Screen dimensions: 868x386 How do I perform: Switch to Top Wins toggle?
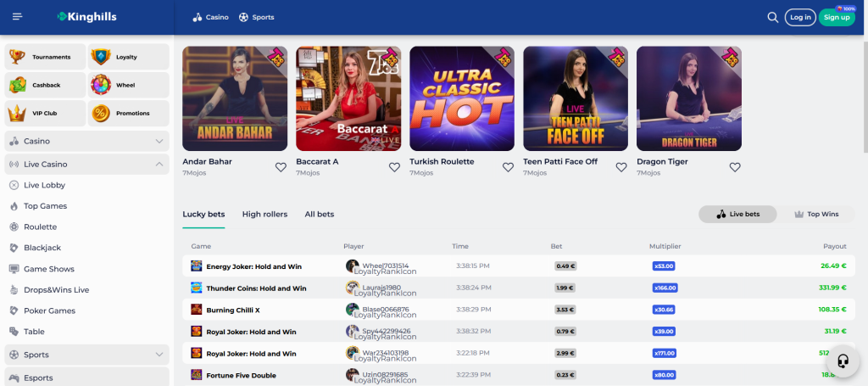coord(816,215)
